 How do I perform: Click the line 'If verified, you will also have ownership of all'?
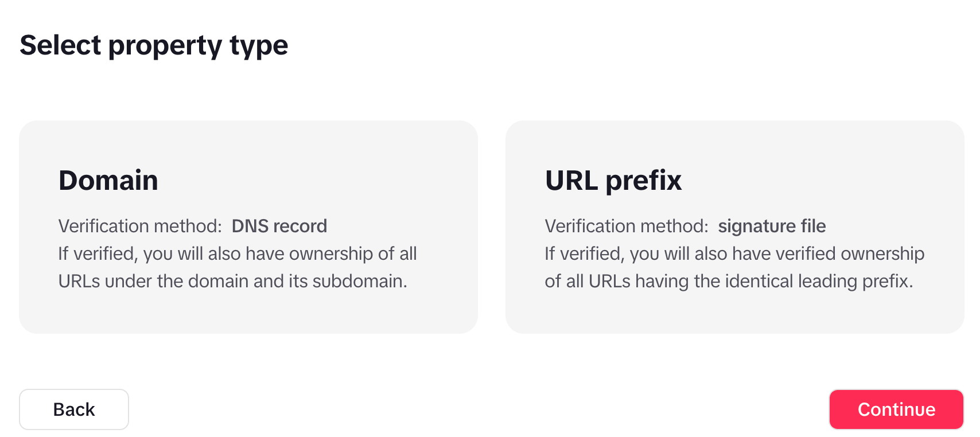coord(238,253)
